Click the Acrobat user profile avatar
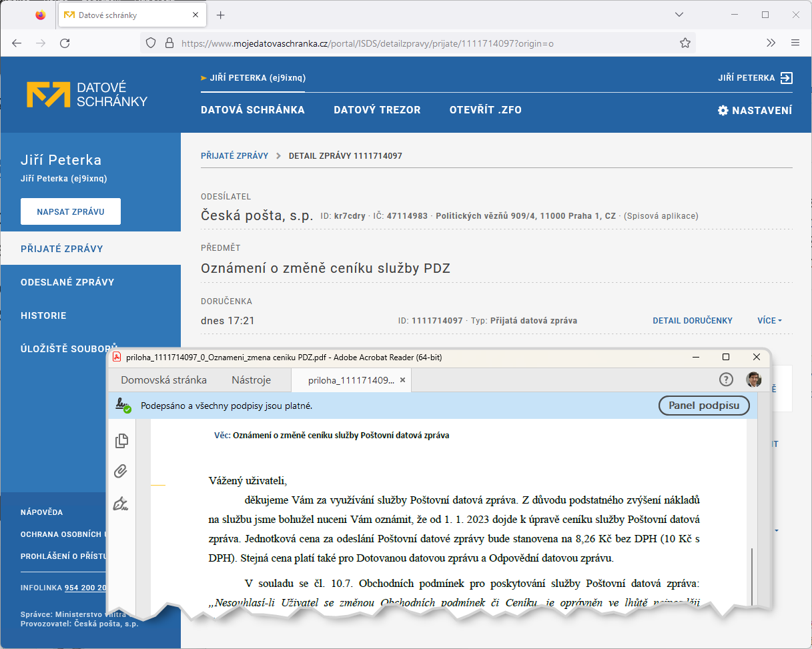The height and width of the screenshot is (649, 812). [753, 380]
